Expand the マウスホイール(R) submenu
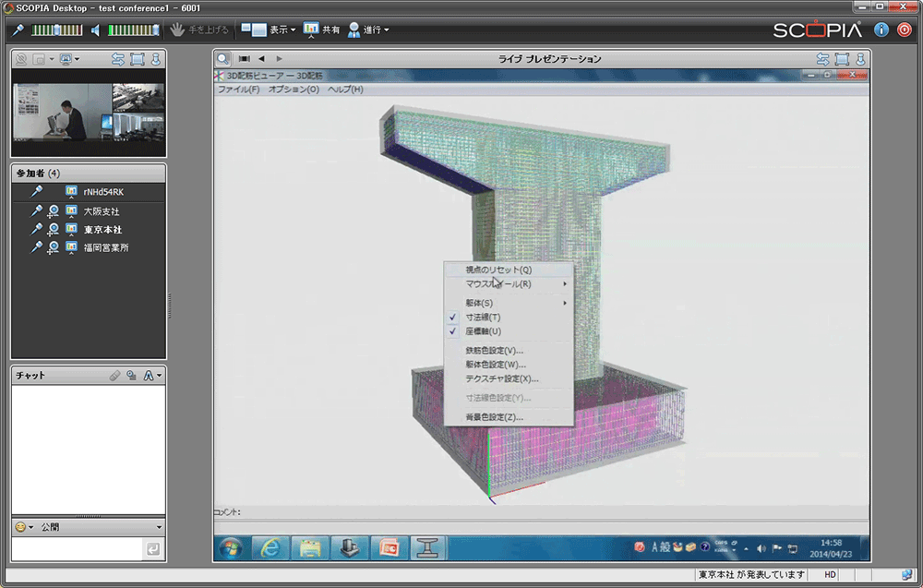Viewport: 923px width, 588px height. [509, 283]
